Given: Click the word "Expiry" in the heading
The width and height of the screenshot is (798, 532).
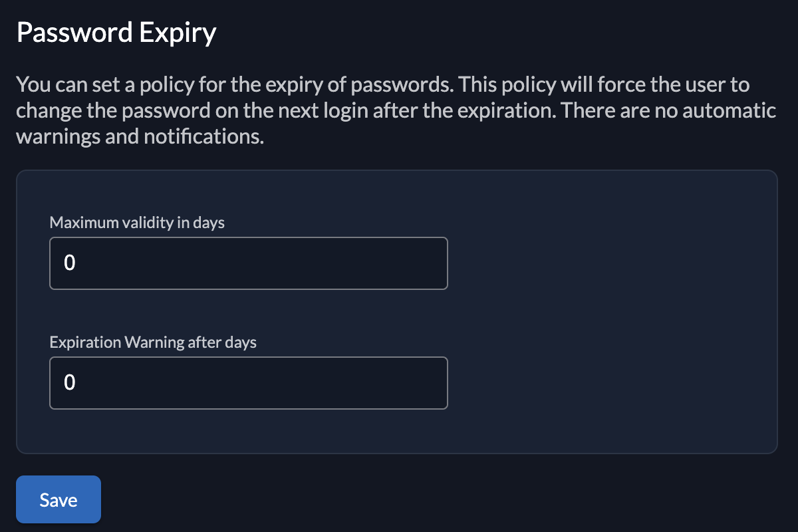Looking at the screenshot, I should [177, 33].
